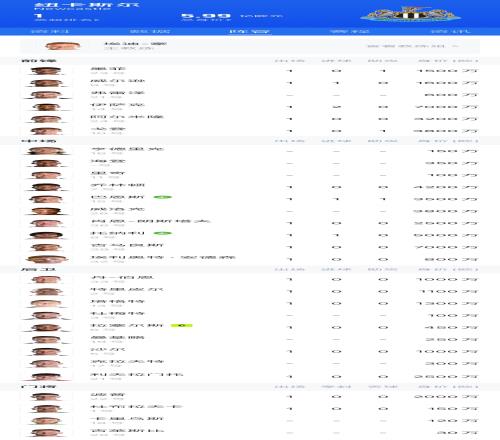Open goalkeeper 杜布拉夫卡 profile

pyautogui.click(x=136, y=407)
